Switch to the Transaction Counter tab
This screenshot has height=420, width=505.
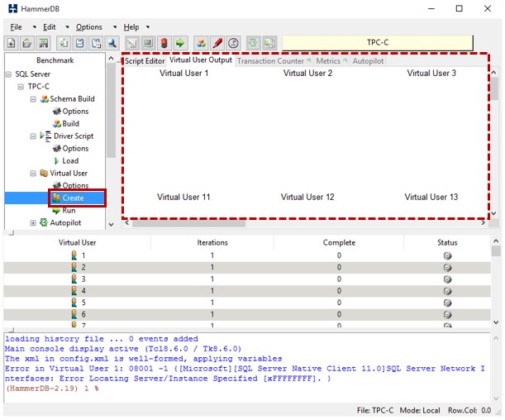270,60
